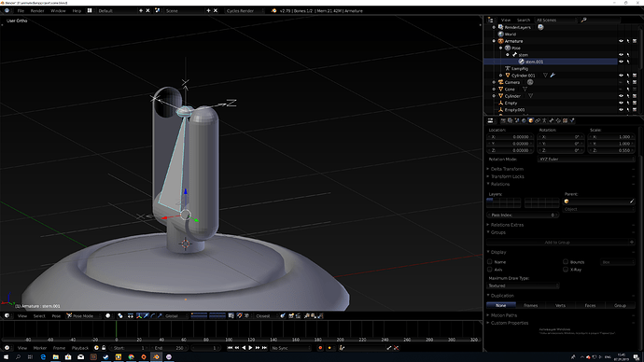Click the properties editor type icon
Screen dimensions: 644x362
point(490,120)
